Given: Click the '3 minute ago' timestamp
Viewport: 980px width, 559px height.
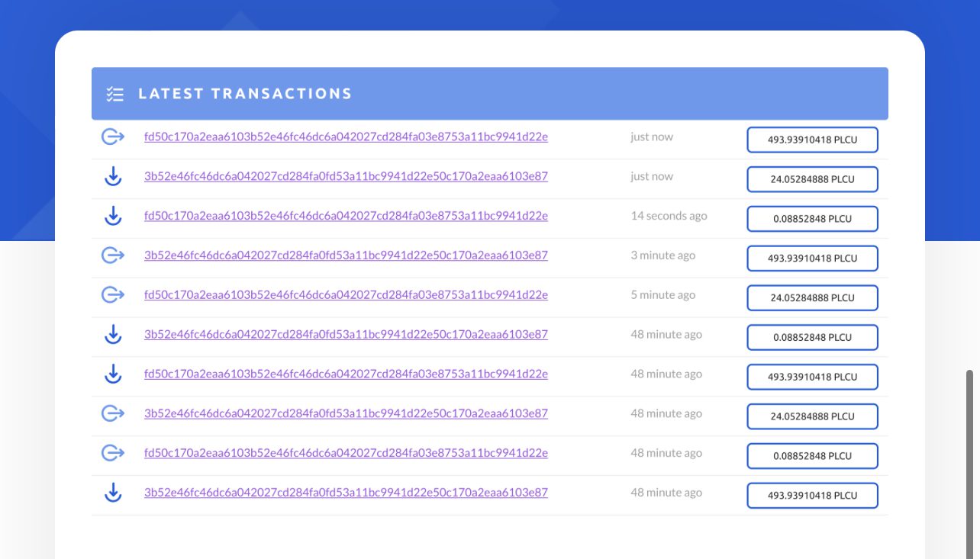Looking at the screenshot, I should [662, 255].
